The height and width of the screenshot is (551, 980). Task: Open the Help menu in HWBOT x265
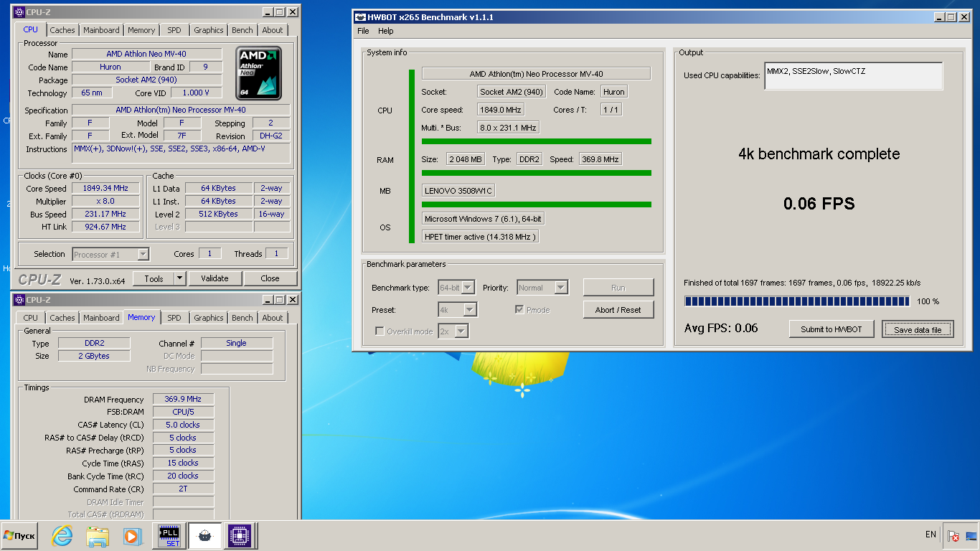pos(386,31)
